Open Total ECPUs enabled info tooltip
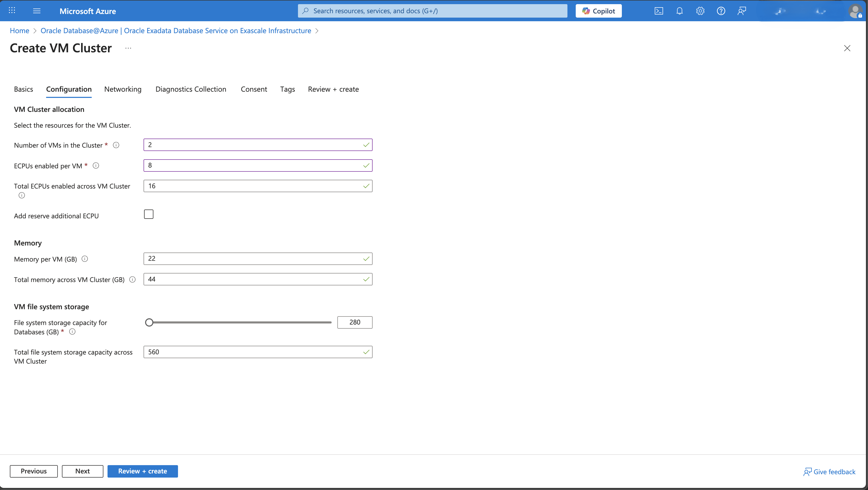 click(22, 195)
